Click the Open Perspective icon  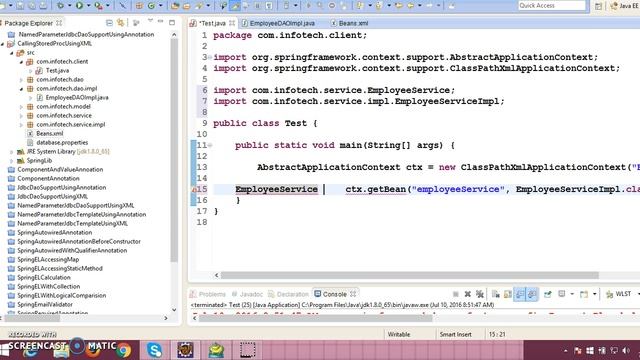click(x=598, y=6)
